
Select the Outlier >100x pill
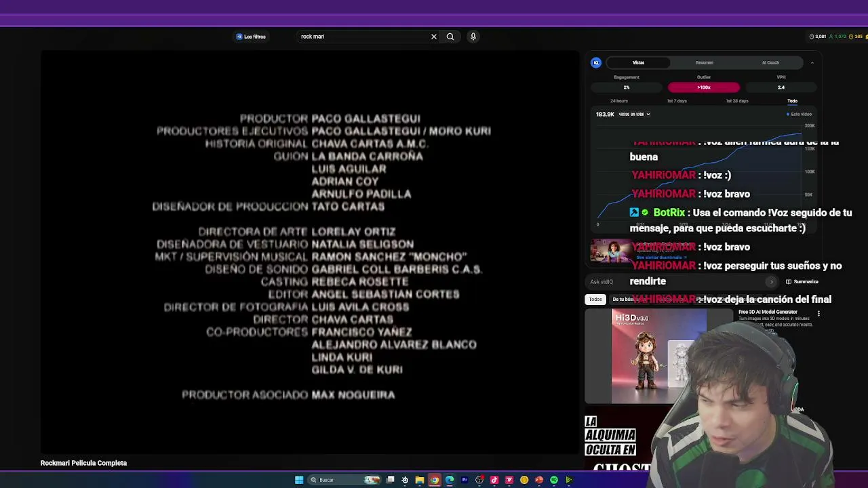point(704,87)
